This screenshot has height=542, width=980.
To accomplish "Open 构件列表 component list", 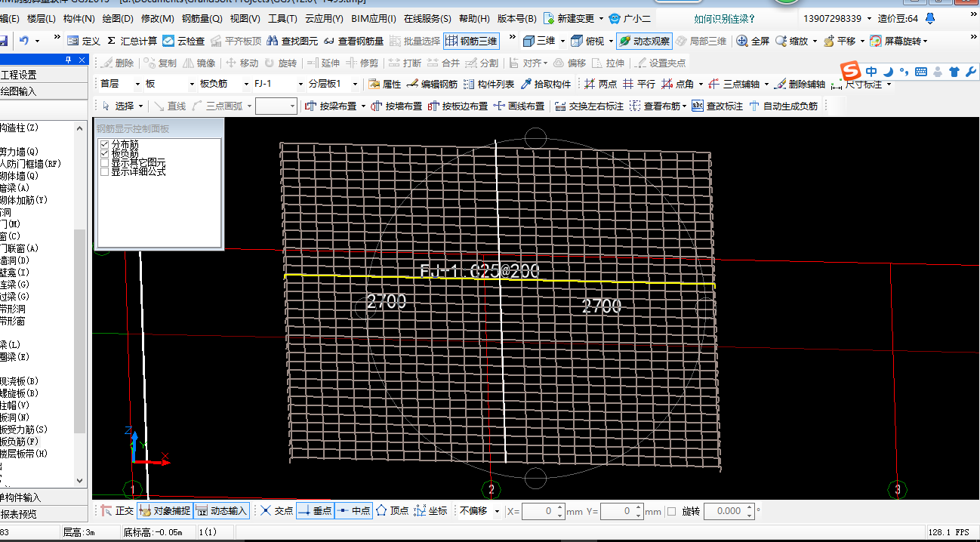I will (x=488, y=84).
